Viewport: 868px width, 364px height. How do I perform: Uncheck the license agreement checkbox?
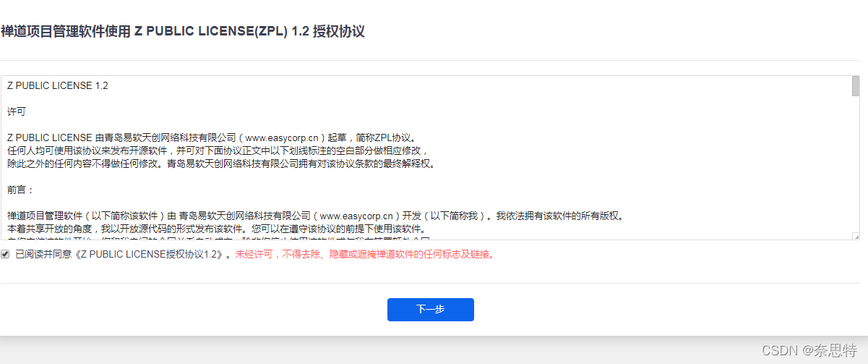point(5,254)
